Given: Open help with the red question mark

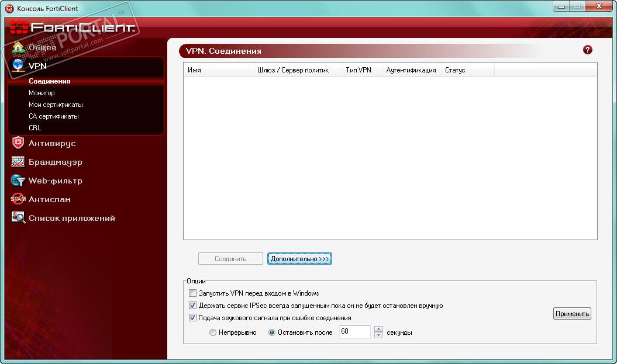Looking at the screenshot, I should pos(588,50).
